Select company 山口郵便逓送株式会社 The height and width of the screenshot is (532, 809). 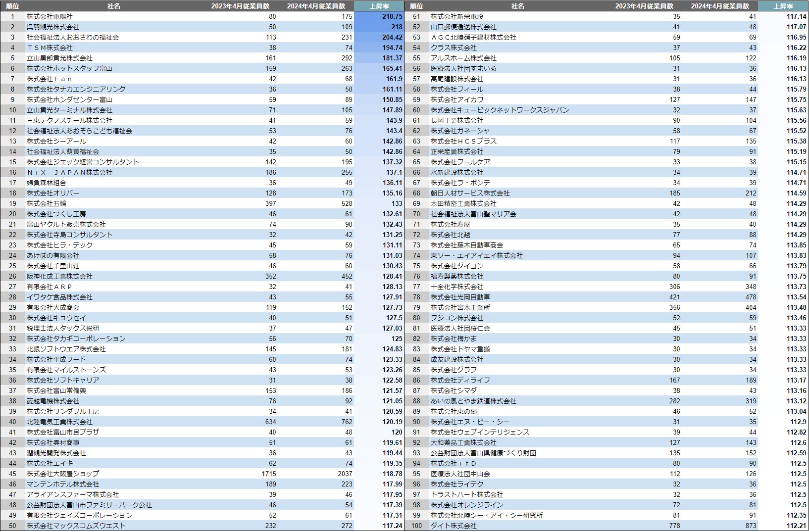coord(463,27)
